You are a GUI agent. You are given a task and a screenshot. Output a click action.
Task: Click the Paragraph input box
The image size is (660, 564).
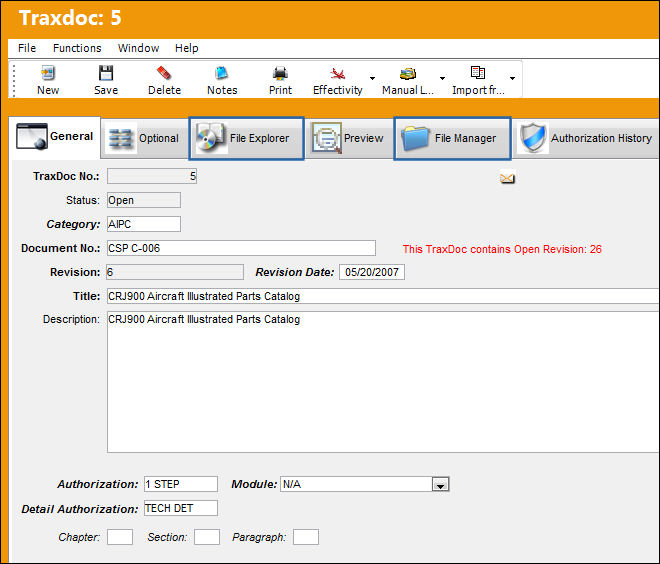306,537
